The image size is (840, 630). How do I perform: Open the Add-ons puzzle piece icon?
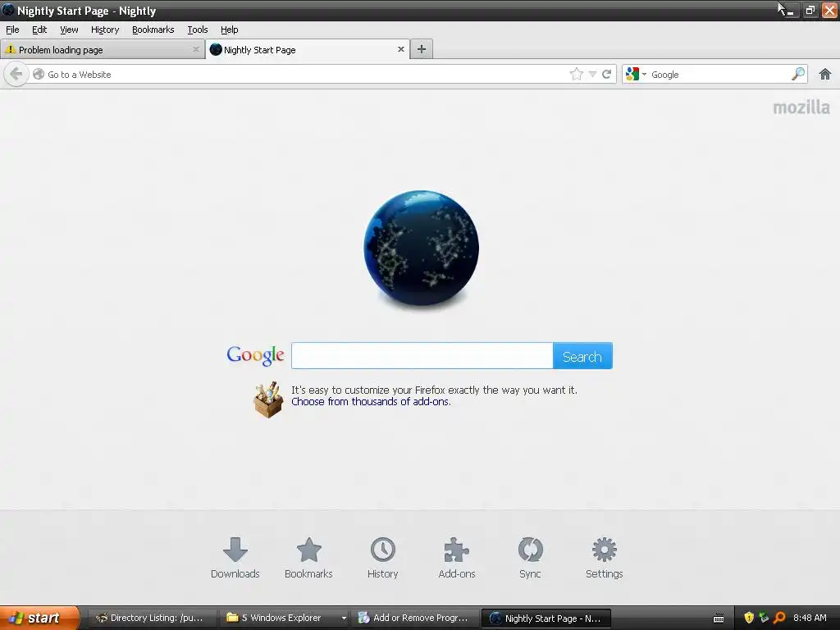456,558
